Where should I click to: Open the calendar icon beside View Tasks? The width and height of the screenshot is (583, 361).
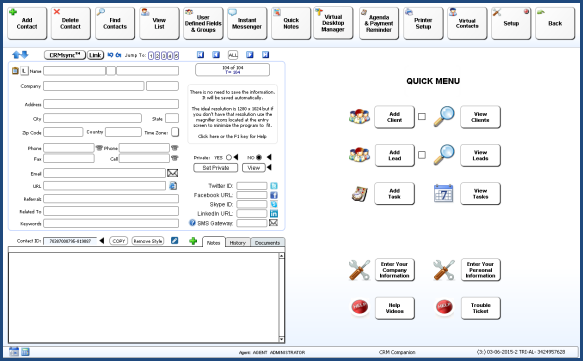coord(444,193)
